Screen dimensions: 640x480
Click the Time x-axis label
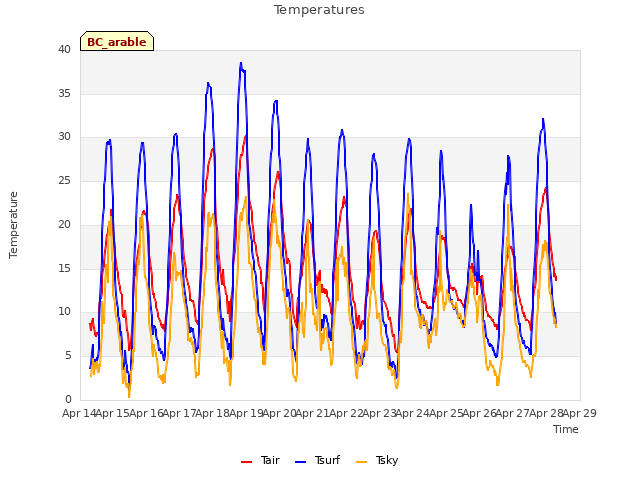coord(566,429)
